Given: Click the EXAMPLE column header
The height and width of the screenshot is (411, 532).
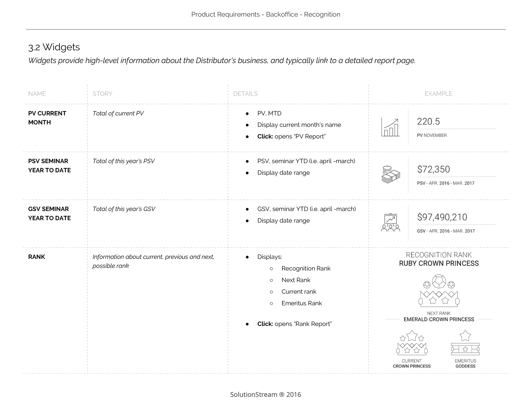Looking at the screenshot, I should click(x=438, y=94).
